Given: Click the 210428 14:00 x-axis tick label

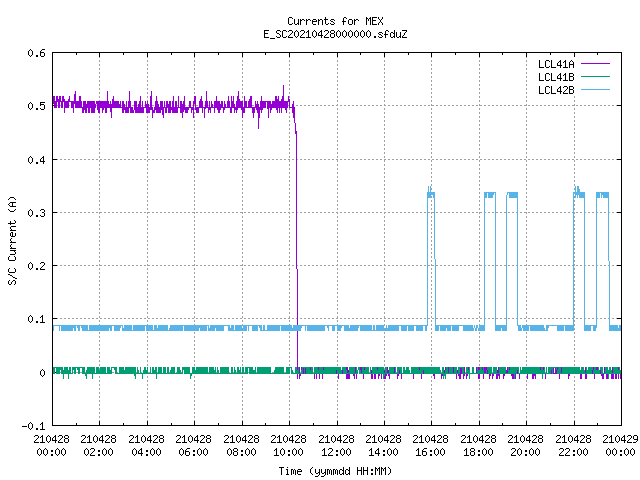Looking at the screenshot, I should click(x=383, y=446).
